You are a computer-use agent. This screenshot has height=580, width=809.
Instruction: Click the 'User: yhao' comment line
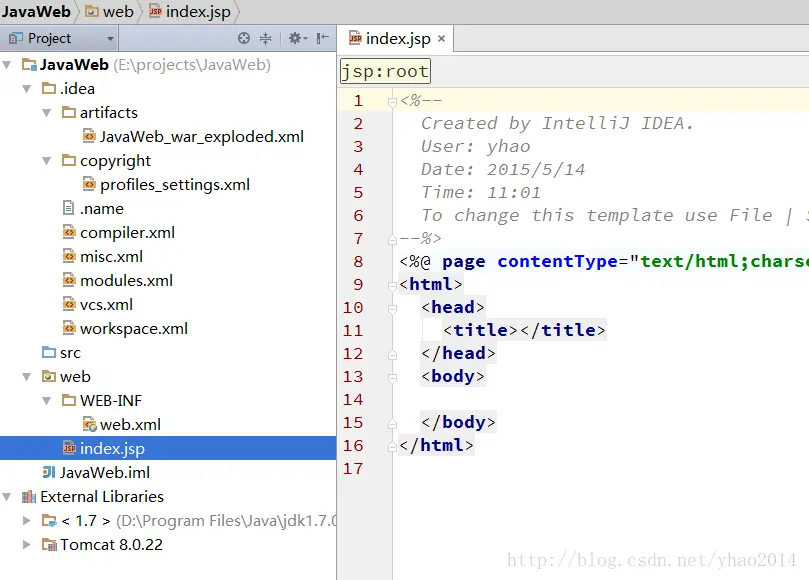(x=476, y=147)
